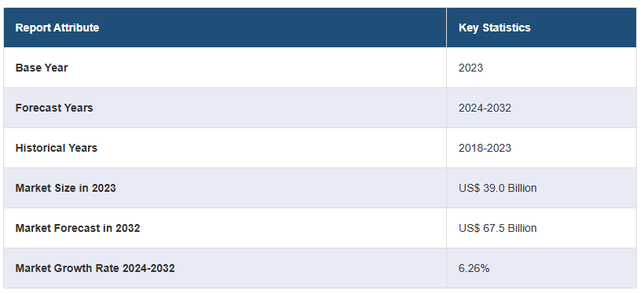Click the word Statistics in the header

506,28
